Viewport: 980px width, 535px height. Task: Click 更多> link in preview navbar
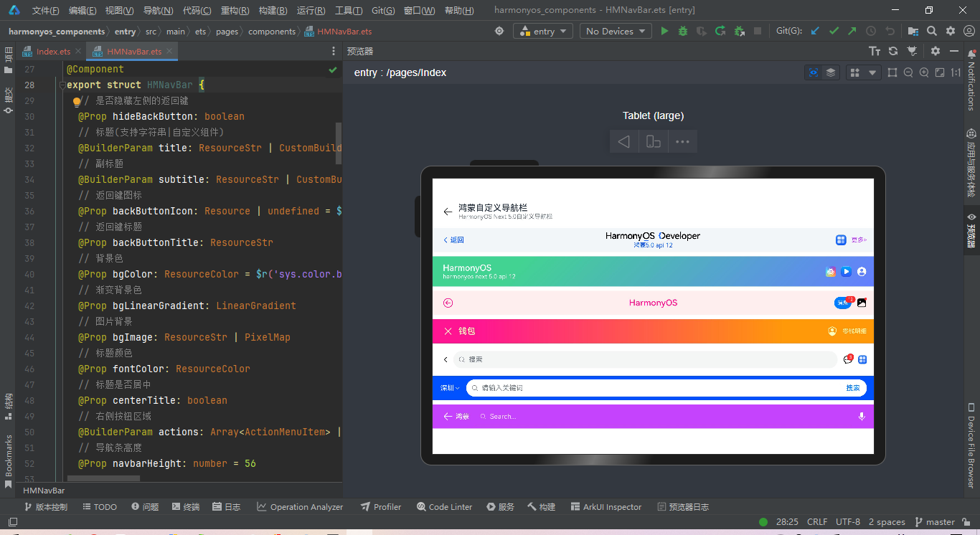coord(859,240)
